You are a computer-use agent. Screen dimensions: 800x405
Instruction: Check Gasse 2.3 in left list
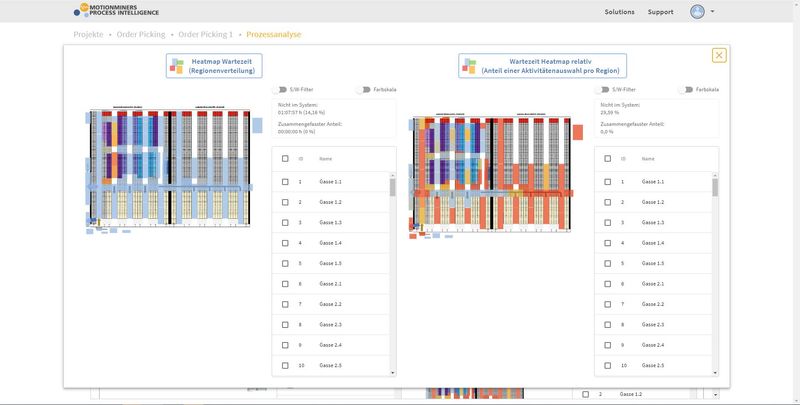[x=285, y=324]
